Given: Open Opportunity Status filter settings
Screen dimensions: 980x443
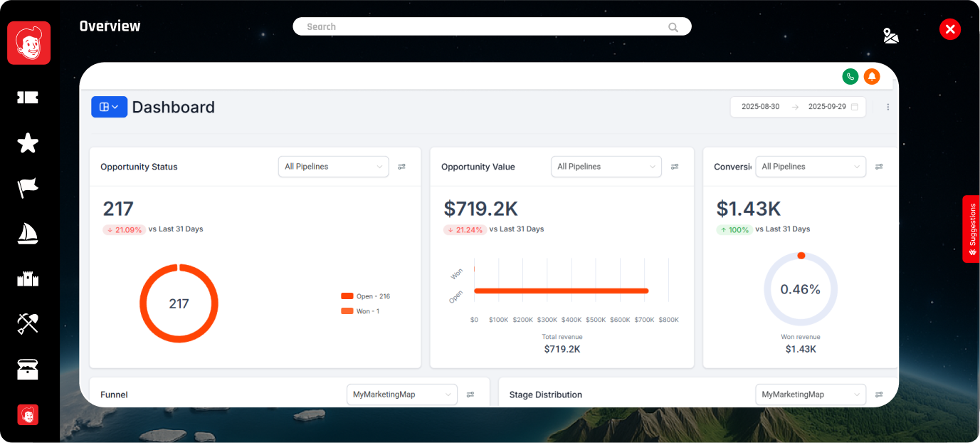Looking at the screenshot, I should pyautogui.click(x=402, y=167).
